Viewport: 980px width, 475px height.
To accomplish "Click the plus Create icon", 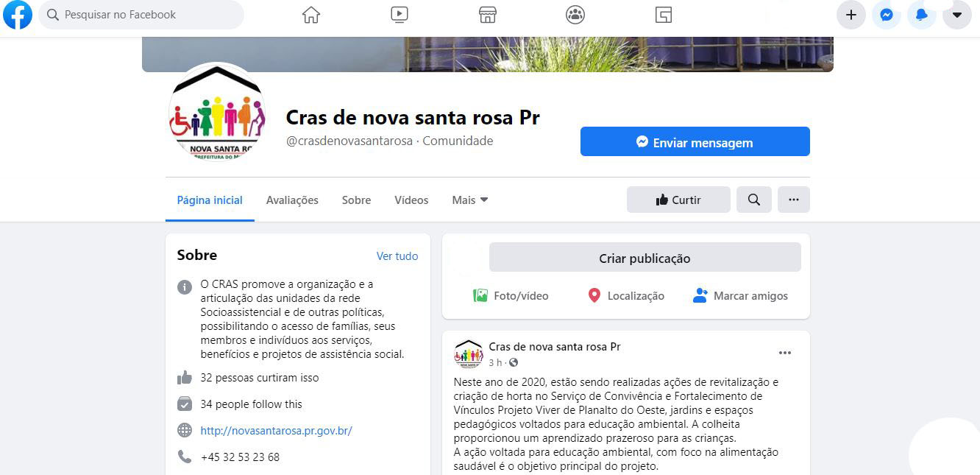I will (851, 15).
